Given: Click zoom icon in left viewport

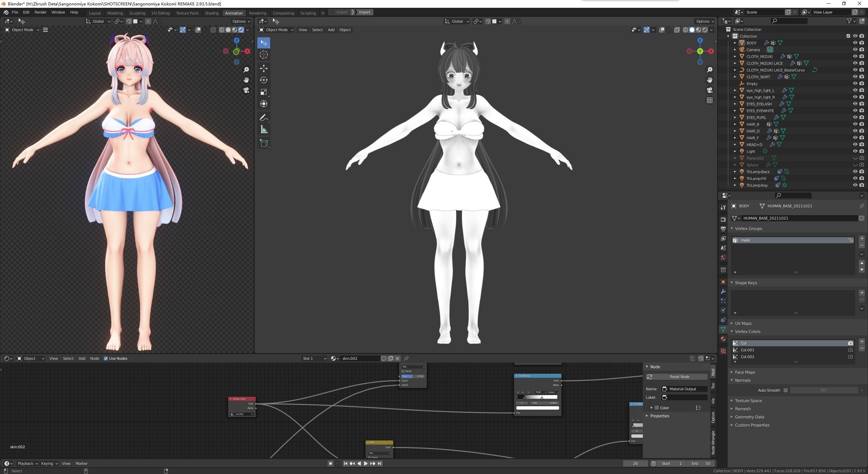Looking at the screenshot, I should click(x=246, y=70).
